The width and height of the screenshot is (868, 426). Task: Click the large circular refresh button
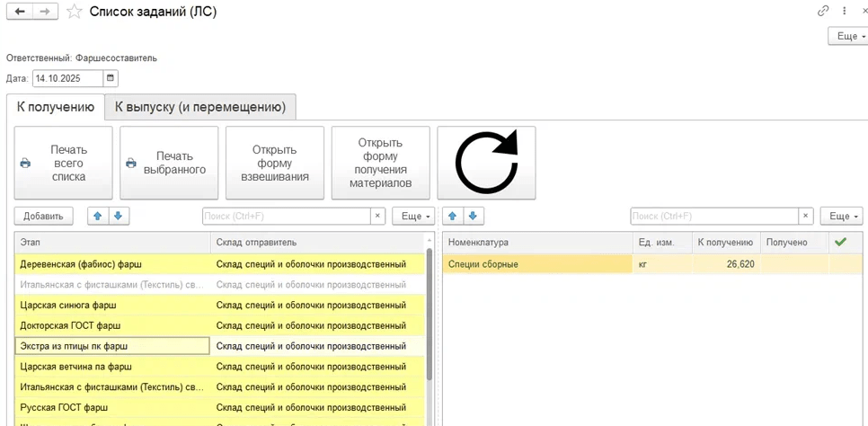[486, 163]
